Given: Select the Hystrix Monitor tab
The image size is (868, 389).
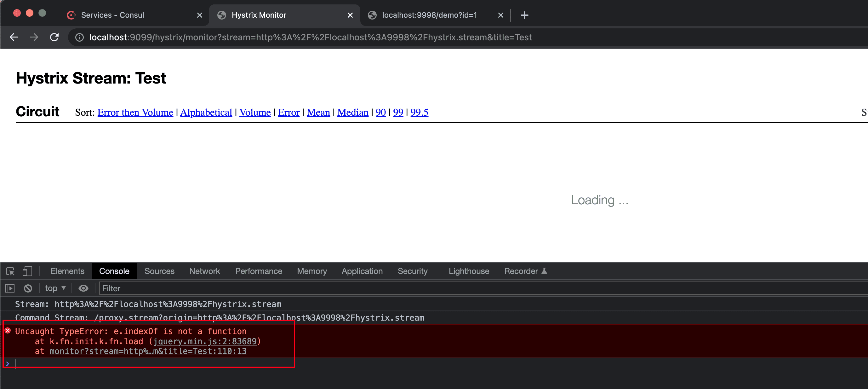Looking at the screenshot, I should (x=285, y=15).
